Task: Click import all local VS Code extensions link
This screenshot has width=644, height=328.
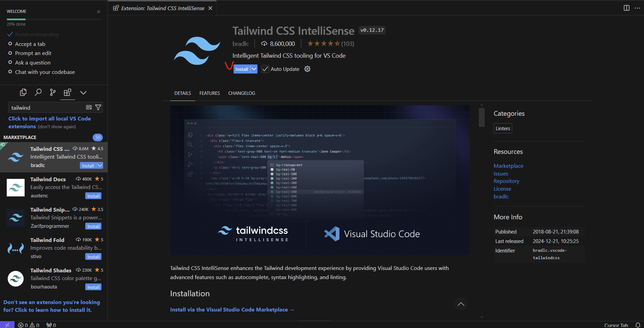Action: 50,122
